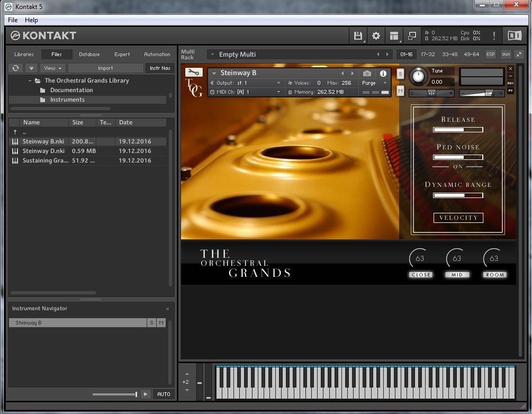The width and height of the screenshot is (532, 414).
Task: Click the up-directory arrow row in file list
Action: (x=87, y=132)
